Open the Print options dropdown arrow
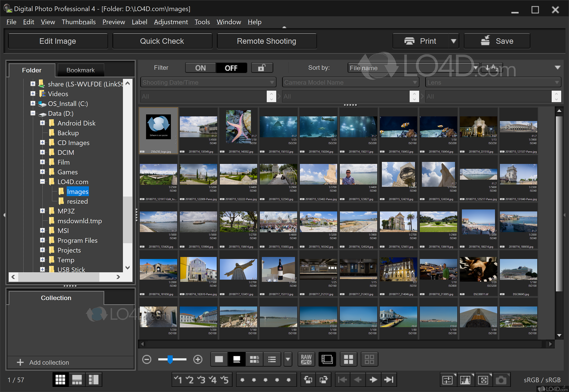The height and width of the screenshot is (392, 569). tap(453, 41)
